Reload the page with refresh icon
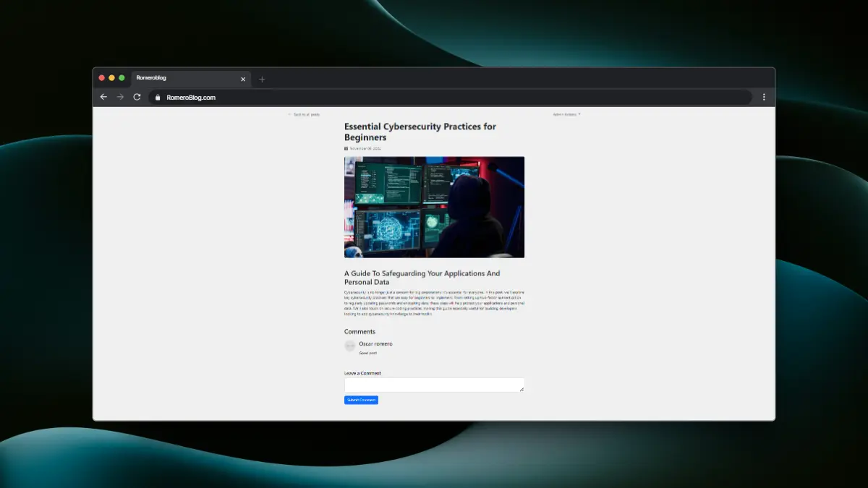This screenshot has width=868, height=488. pyautogui.click(x=137, y=97)
